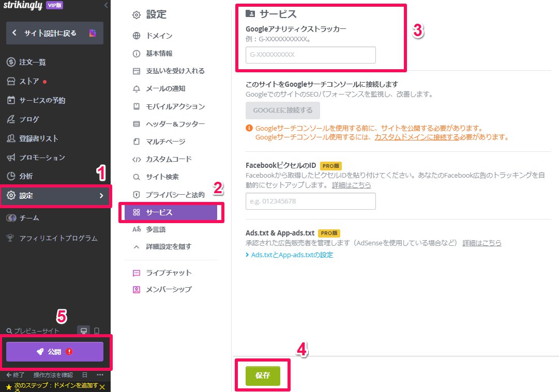The image size is (559, 392).
Task: Click the Google Analytics tracker input field
Action: 310,55
